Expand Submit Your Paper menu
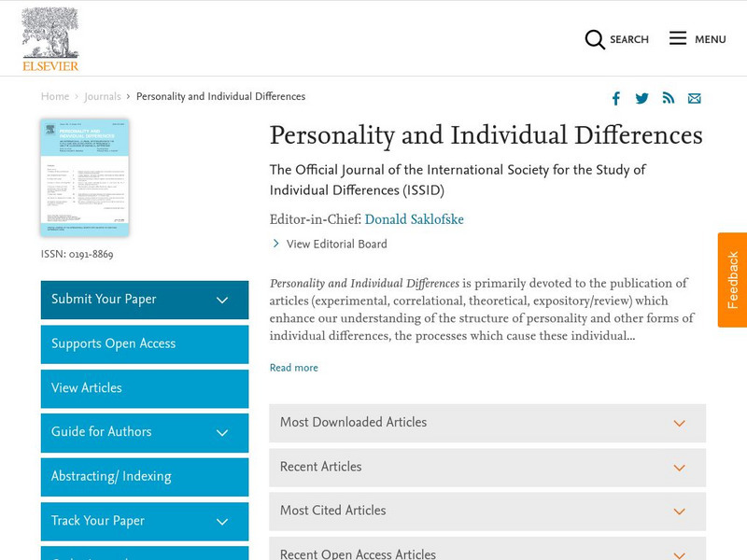Viewport: 747px width, 560px height. click(145, 300)
